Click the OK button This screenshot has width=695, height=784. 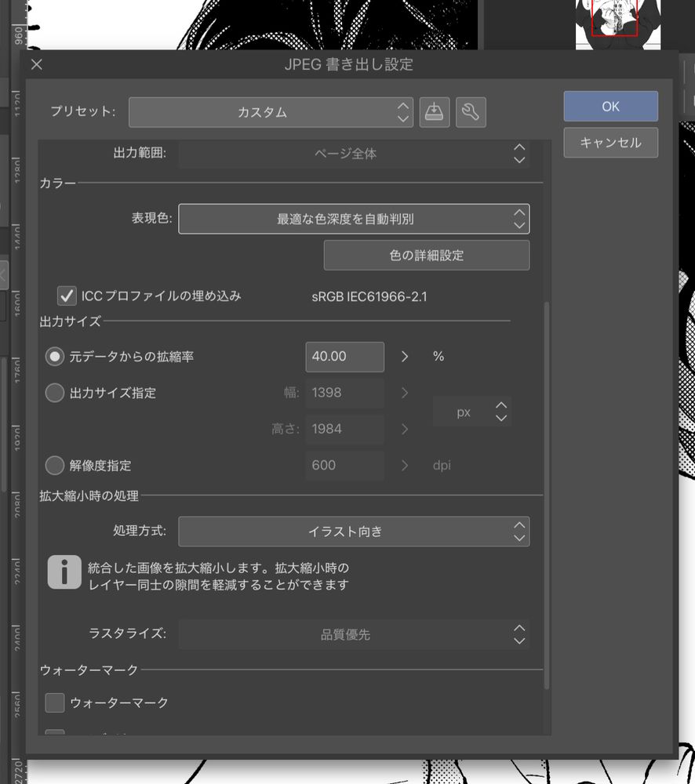(610, 106)
